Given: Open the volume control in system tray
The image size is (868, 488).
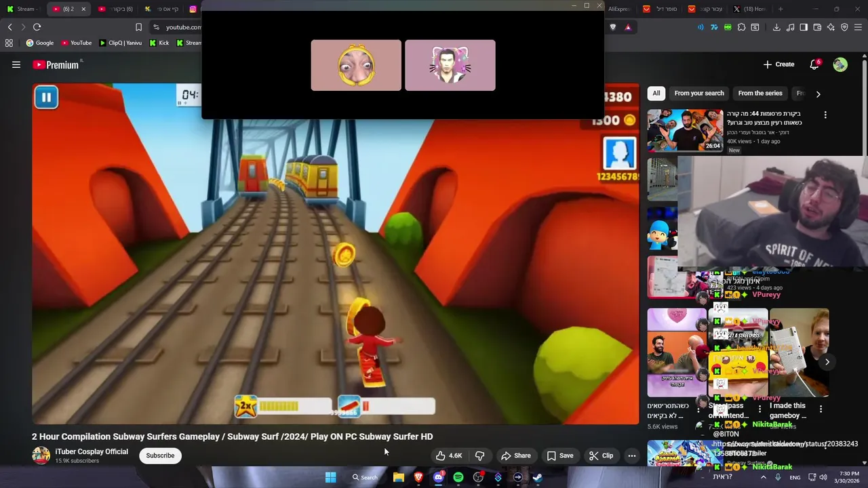Looking at the screenshot, I should point(823,477).
